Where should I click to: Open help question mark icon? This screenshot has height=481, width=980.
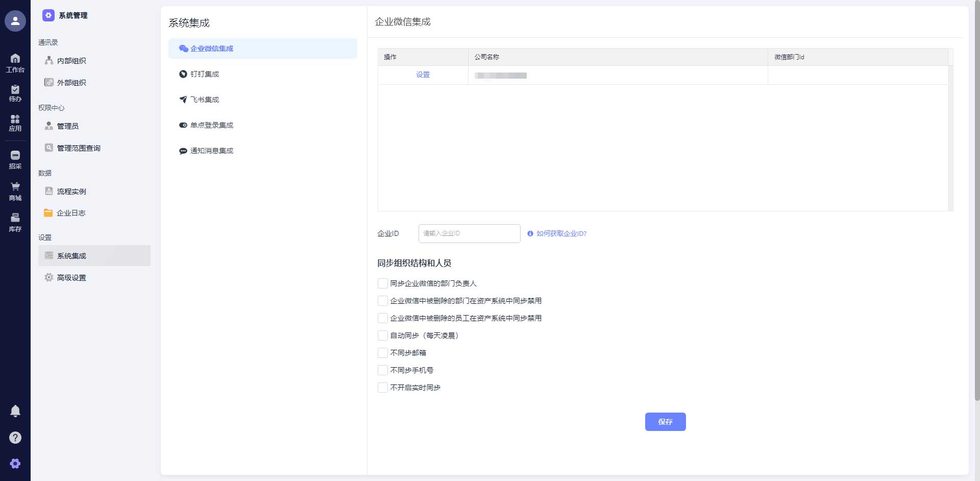[15, 438]
